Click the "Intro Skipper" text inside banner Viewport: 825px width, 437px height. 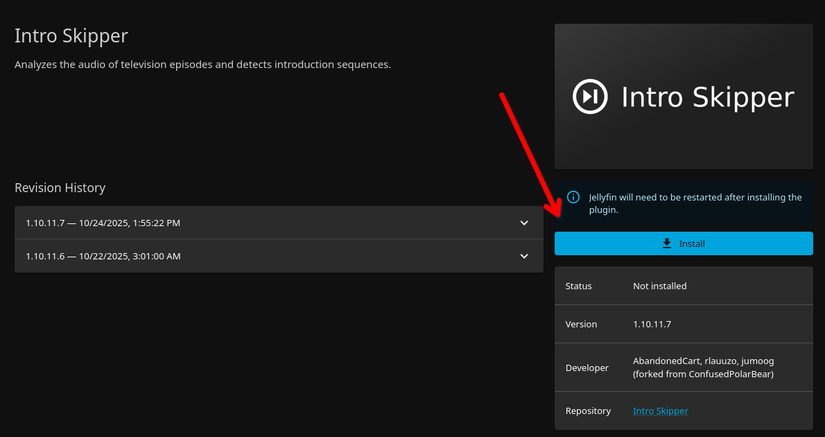click(707, 97)
